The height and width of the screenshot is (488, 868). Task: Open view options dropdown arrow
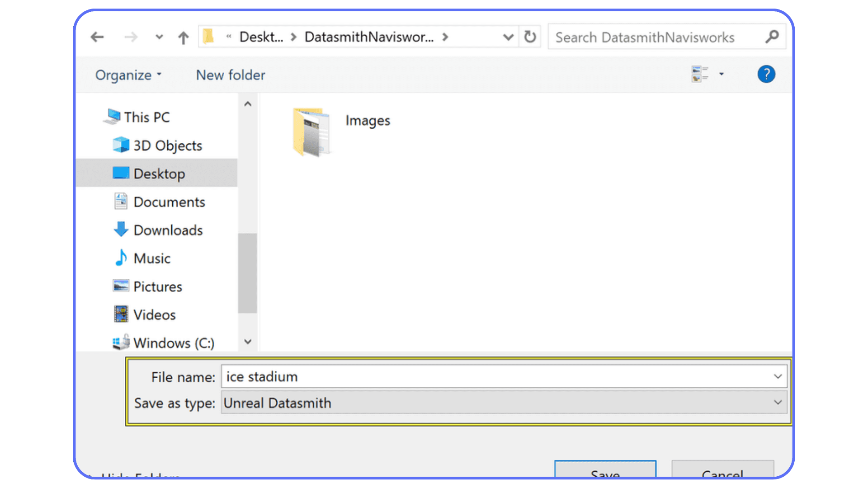coord(722,74)
